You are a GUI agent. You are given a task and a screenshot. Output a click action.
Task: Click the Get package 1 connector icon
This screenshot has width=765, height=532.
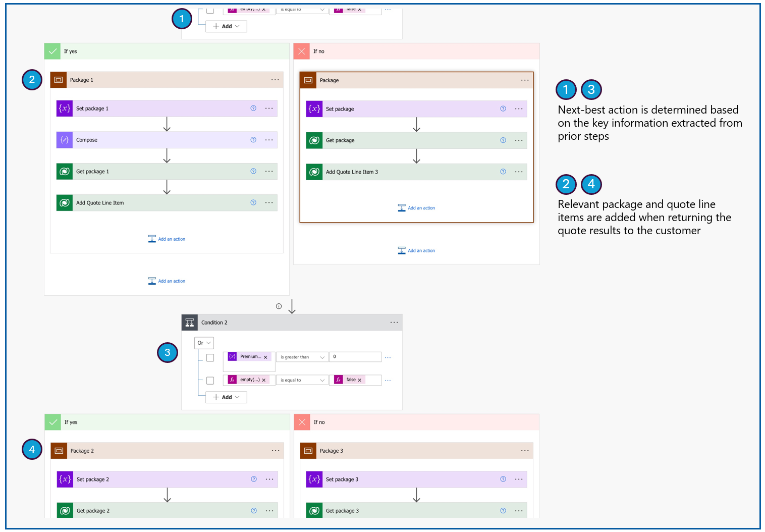(64, 171)
